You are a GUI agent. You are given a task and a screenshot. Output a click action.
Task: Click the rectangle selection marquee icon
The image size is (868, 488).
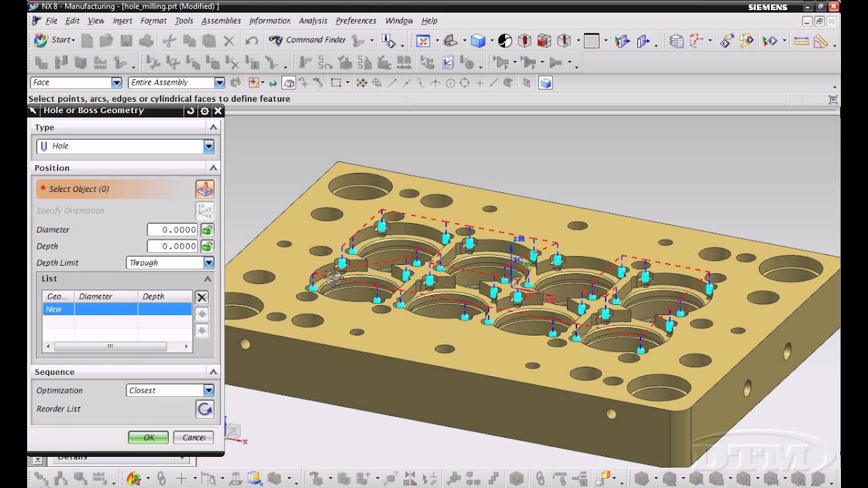(336, 83)
